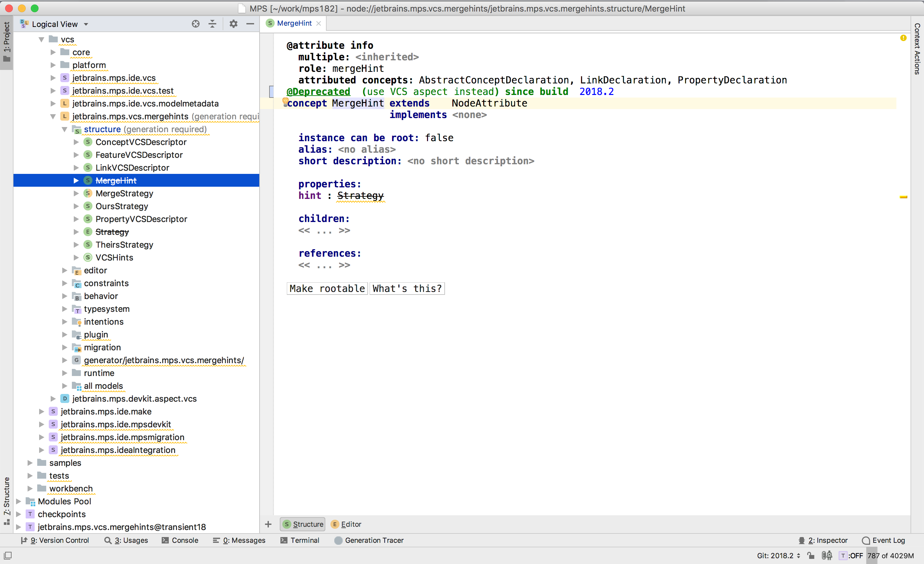Image resolution: width=924 pixels, height=564 pixels.
Task: Open the Console tool window
Action: tap(180, 540)
